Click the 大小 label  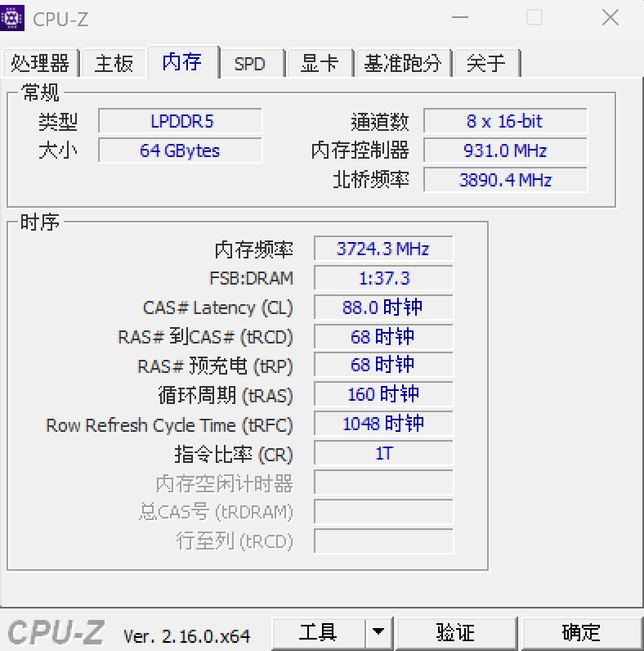tap(58, 150)
